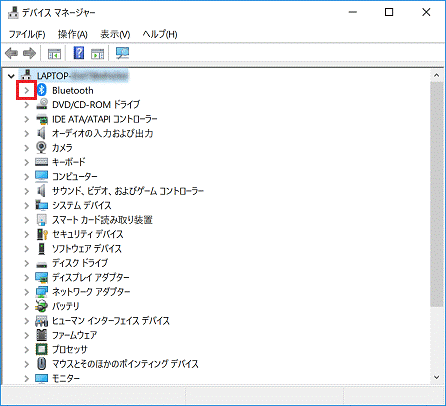Click the Back arrow toolbar icon
The width and height of the screenshot is (446, 406).
12,53
